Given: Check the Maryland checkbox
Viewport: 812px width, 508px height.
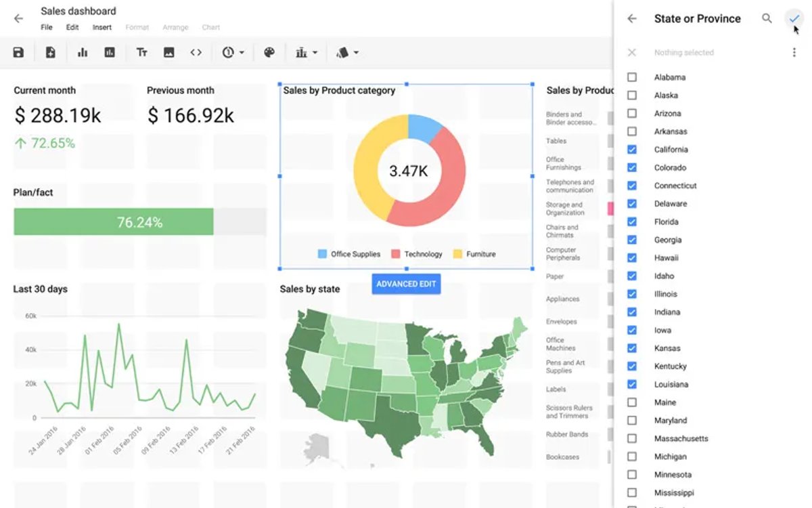Looking at the screenshot, I should tap(632, 421).
